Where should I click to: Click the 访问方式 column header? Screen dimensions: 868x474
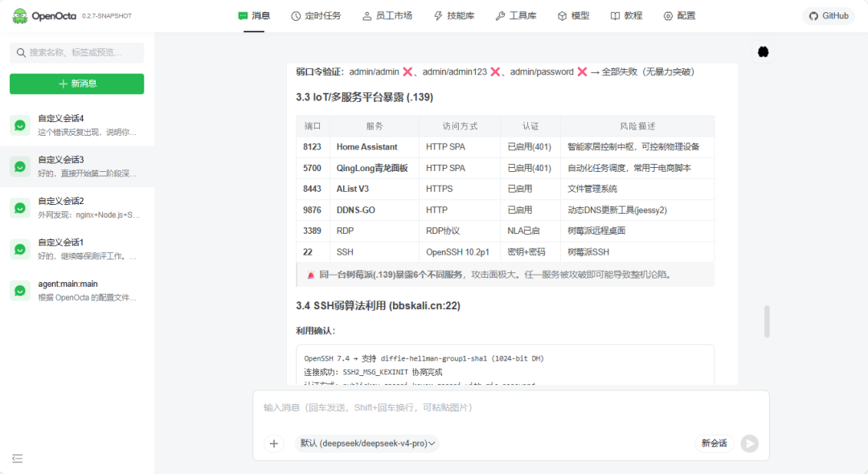click(x=460, y=126)
